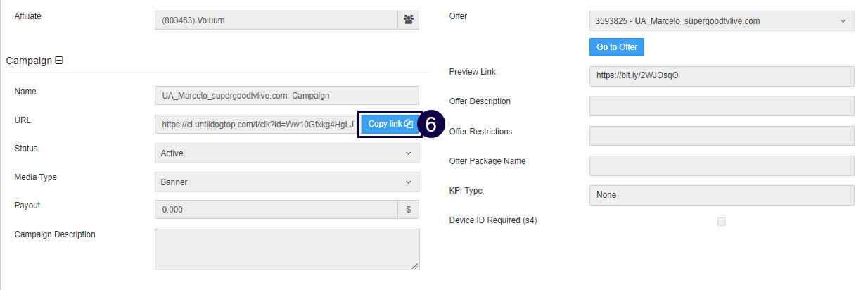Click the affiliate users icon button
This screenshot has height=290, width=868.
(x=408, y=20)
